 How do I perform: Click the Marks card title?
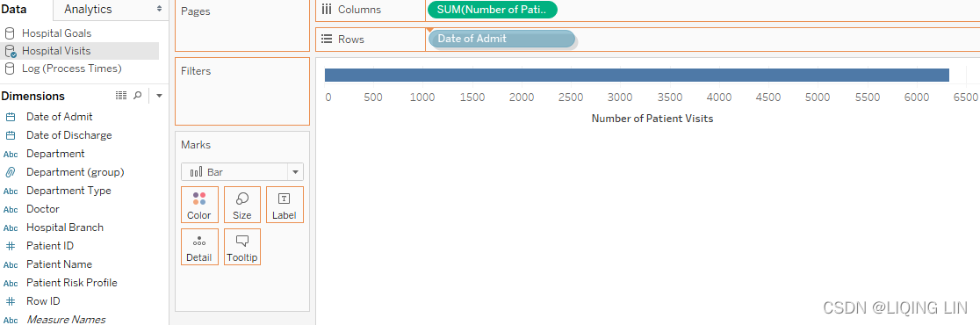[196, 145]
